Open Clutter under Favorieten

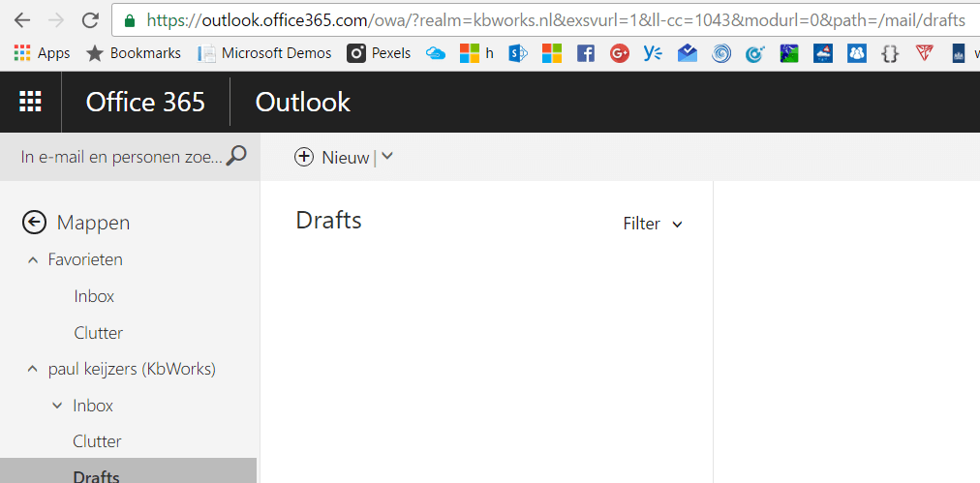pos(98,333)
